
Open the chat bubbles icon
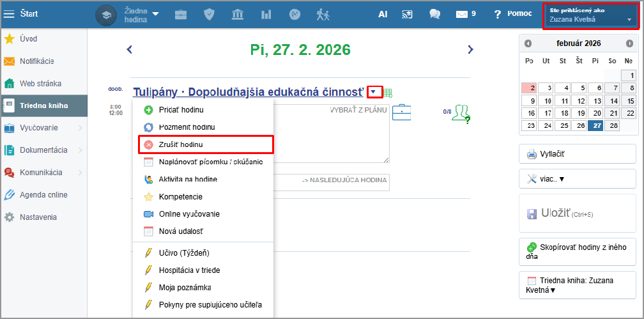tap(434, 15)
